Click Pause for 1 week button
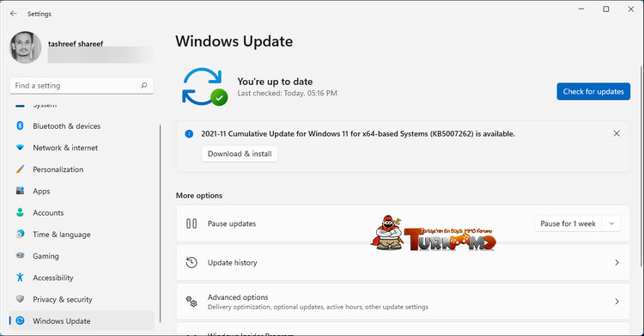The height and width of the screenshot is (336, 644). pos(568,223)
